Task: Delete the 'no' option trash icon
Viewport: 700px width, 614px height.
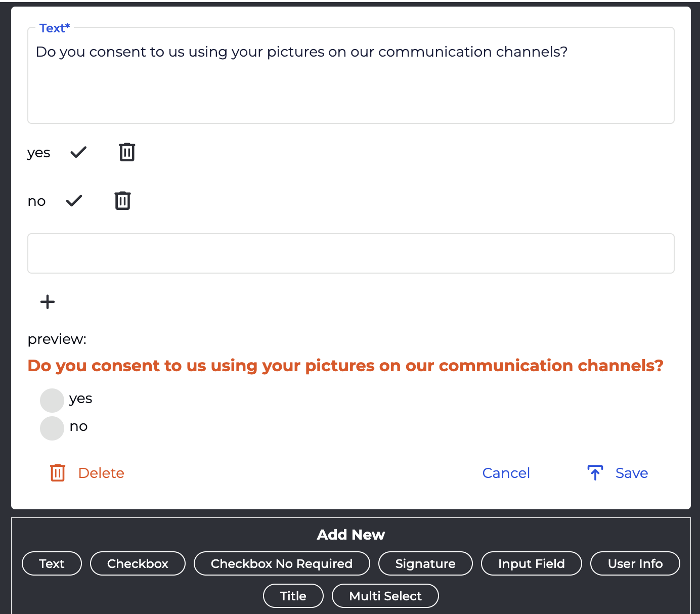Action: (122, 201)
